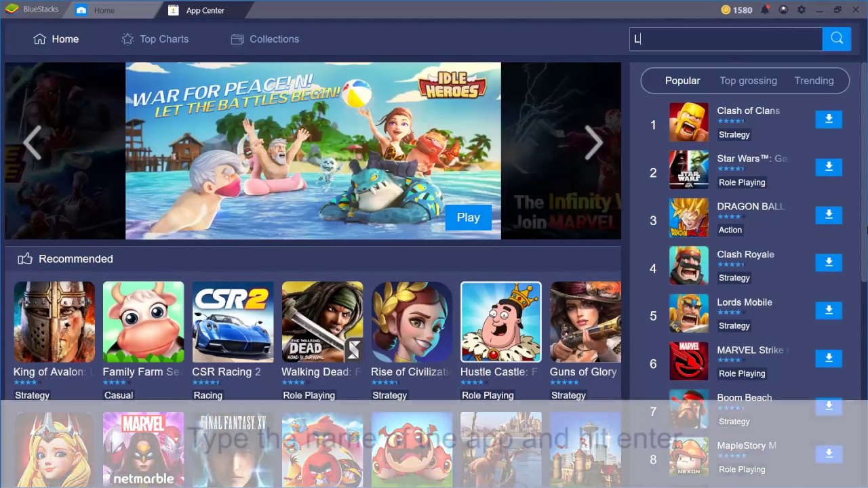This screenshot has height=488, width=868.
Task: Open MARVEL Strike Force app icon
Action: coord(689,361)
